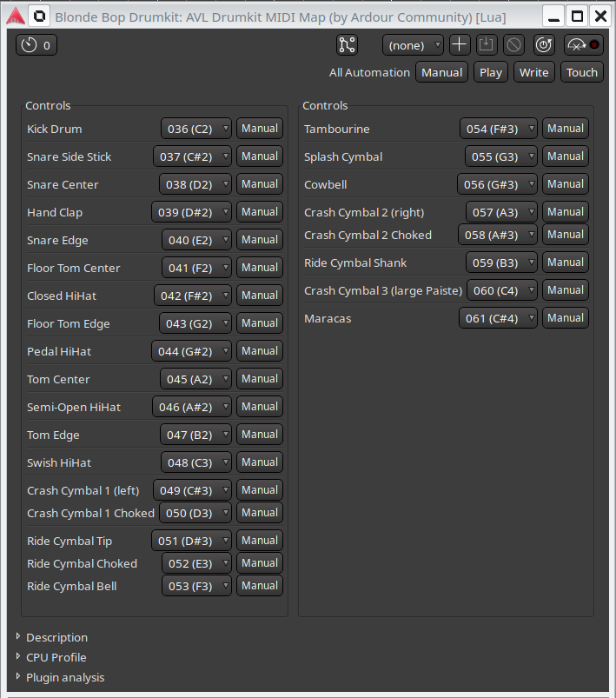
Task: Open Maracas note dropdown 061 (C#4)
Action: click(498, 318)
